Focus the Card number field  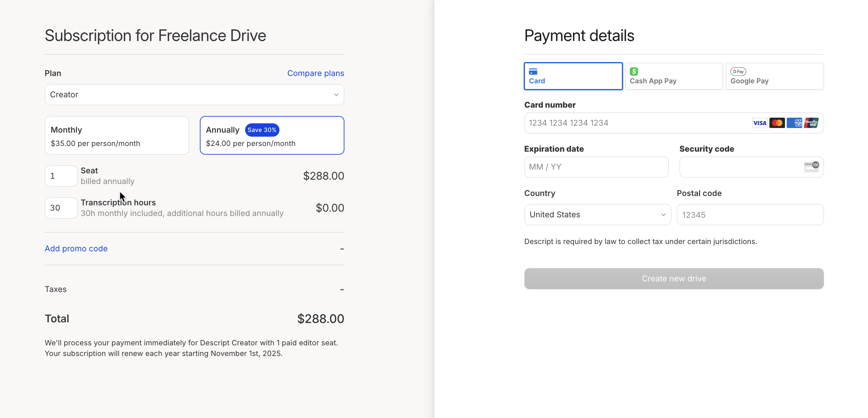pos(674,123)
